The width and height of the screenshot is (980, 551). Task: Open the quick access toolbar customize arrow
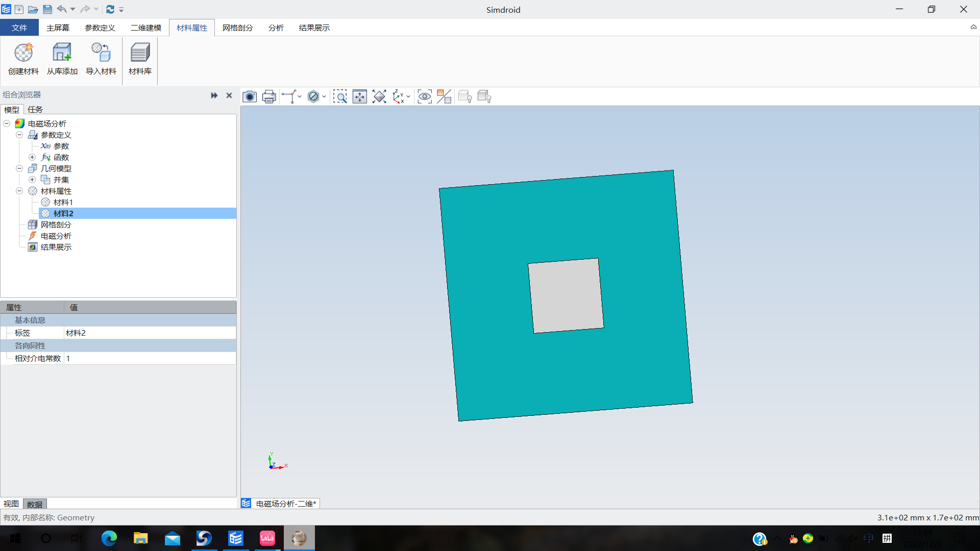click(x=121, y=9)
